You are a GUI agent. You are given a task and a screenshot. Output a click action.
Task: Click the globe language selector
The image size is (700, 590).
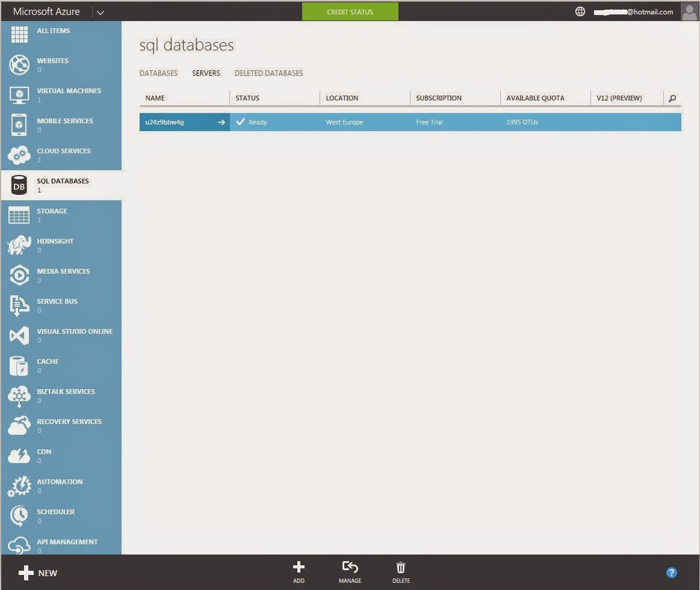[580, 11]
